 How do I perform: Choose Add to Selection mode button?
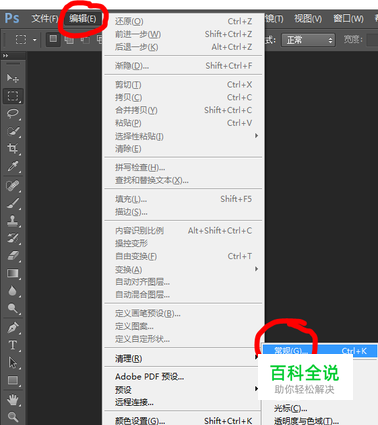[x=69, y=40]
